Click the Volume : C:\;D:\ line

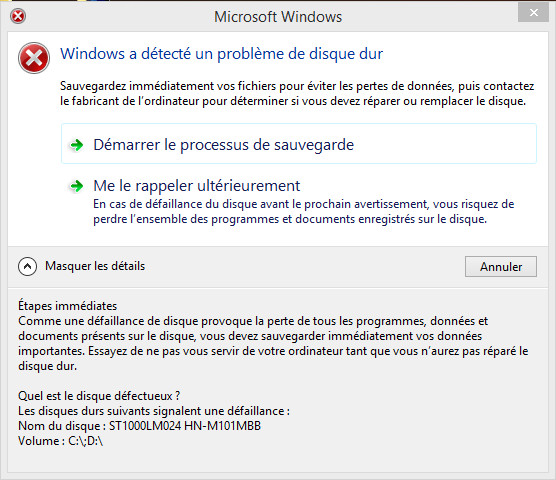pyautogui.click(x=61, y=441)
